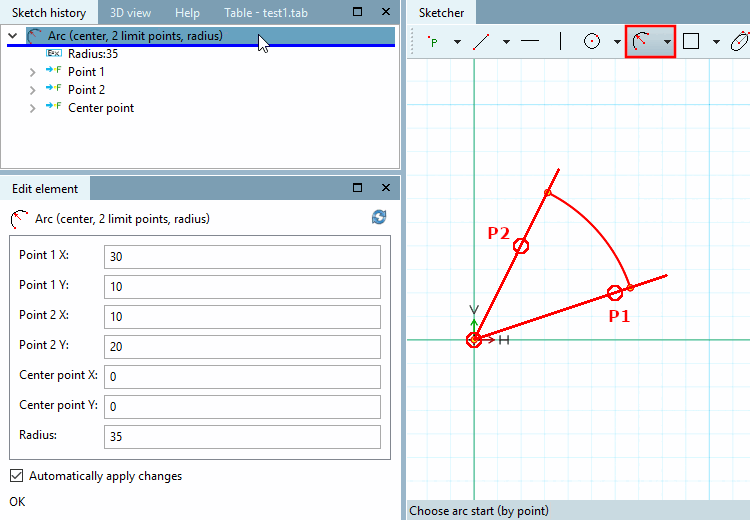Click the refresh icon in Edit element
Viewport: 750px width, 520px height.
click(x=379, y=217)
